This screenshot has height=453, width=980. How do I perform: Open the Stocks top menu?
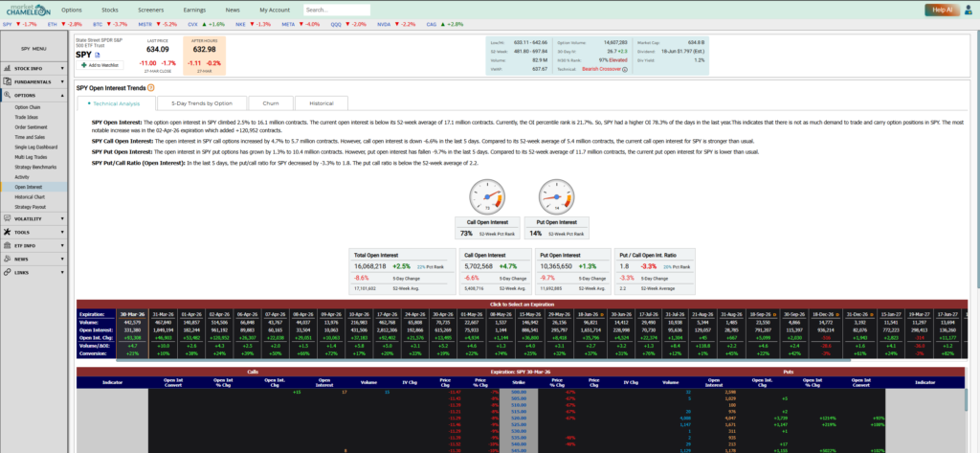pyautogui.click(x=110, y=10)
